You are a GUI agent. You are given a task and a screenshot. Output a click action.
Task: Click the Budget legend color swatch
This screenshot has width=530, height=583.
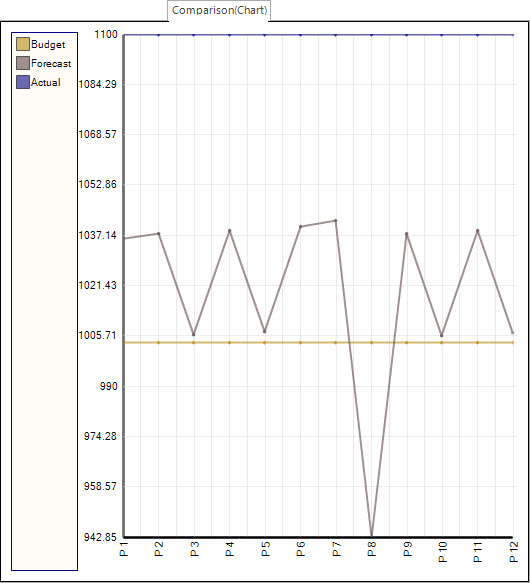pos(23,44)
